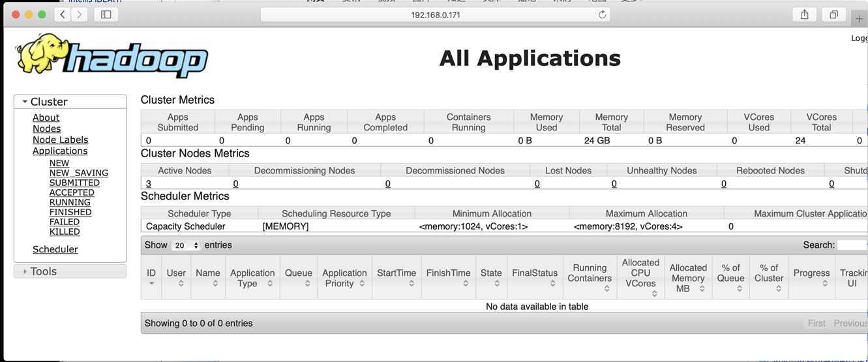Viewport: 868px width, 362px height.
Task: Sort table by ID column
Action: coord(151,277)
